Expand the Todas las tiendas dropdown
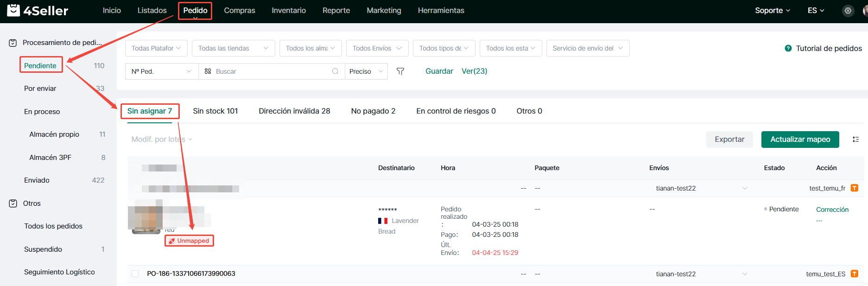Viewport: 868px width, 286px height. pos(233,48)
